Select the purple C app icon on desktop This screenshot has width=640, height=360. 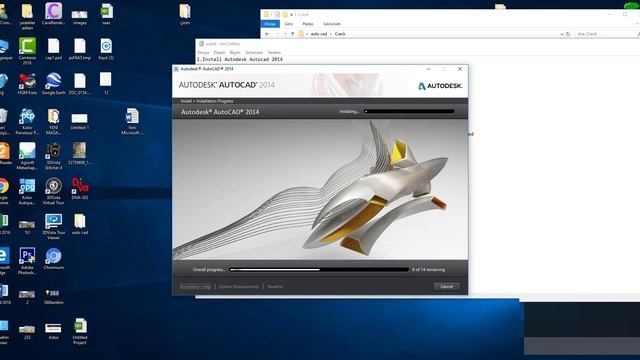53,14
